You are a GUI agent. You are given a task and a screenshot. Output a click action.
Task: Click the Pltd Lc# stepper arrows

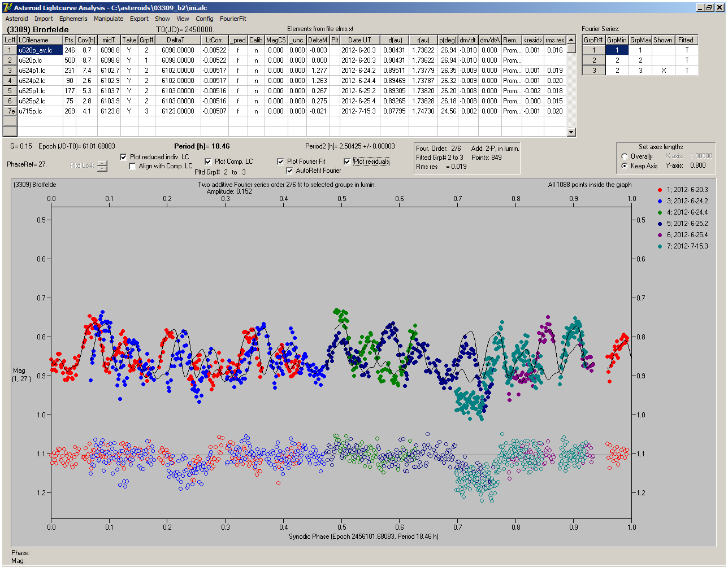(102, 166)
